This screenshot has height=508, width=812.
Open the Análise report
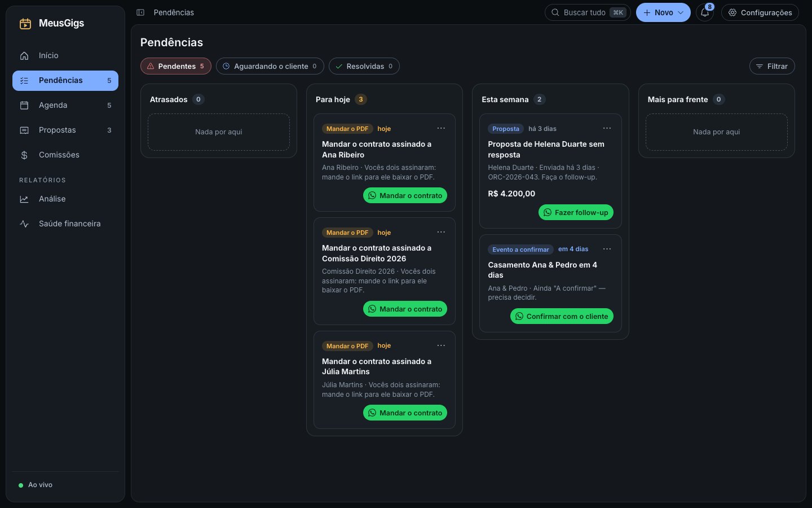65,199
